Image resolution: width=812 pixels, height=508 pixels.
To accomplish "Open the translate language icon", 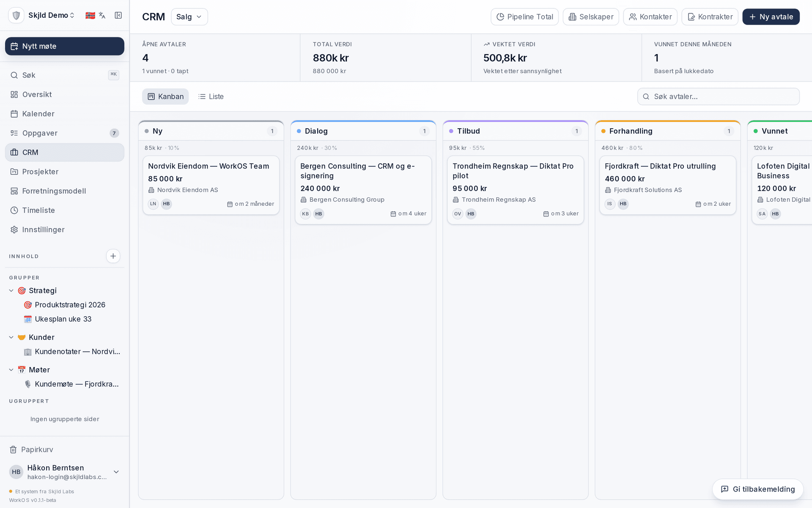I will point(102,16).
